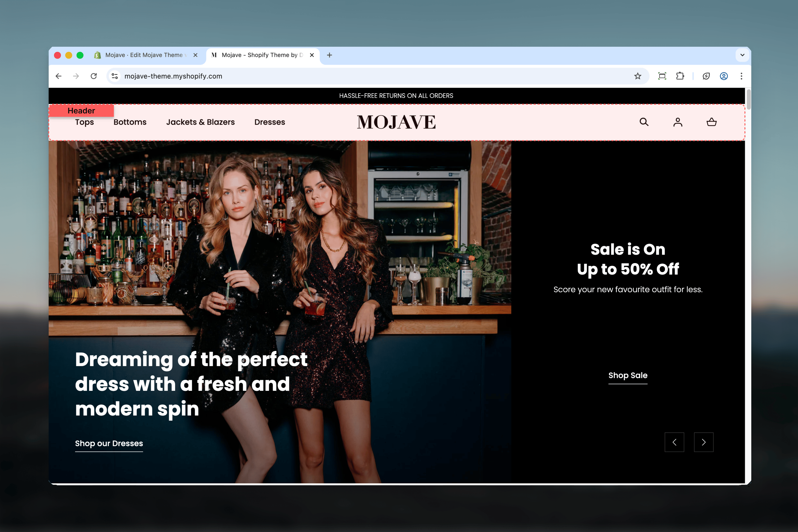Bookmark this page with the star icon
This screenshot has height=532, width=798.
tap(638, 76)
